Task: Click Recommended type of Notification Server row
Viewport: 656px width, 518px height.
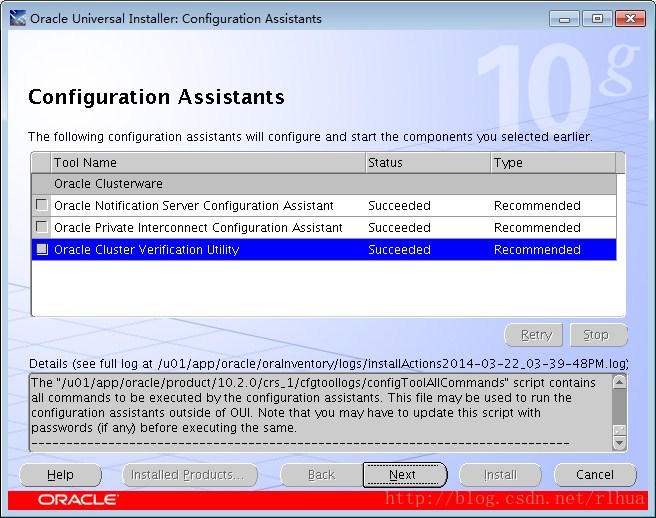Action: pos(537,205)
